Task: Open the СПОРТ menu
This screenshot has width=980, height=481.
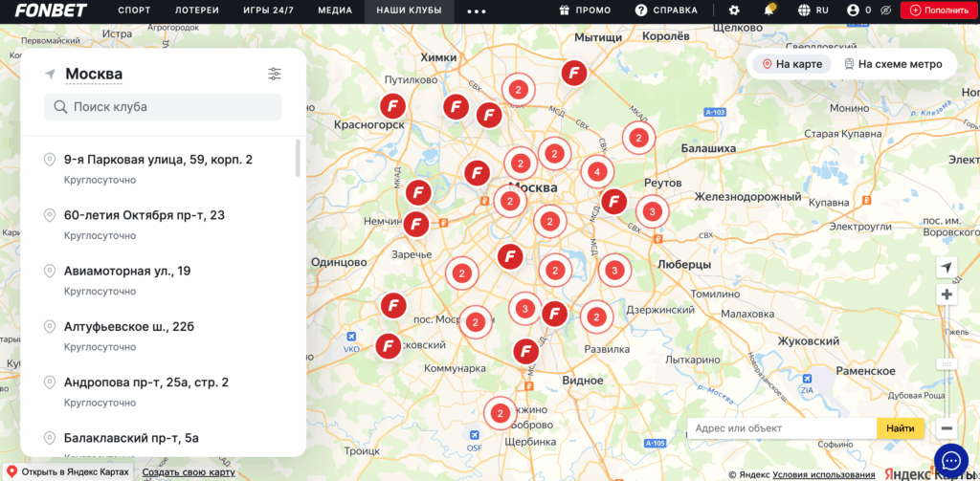Action: click(134, 11)
